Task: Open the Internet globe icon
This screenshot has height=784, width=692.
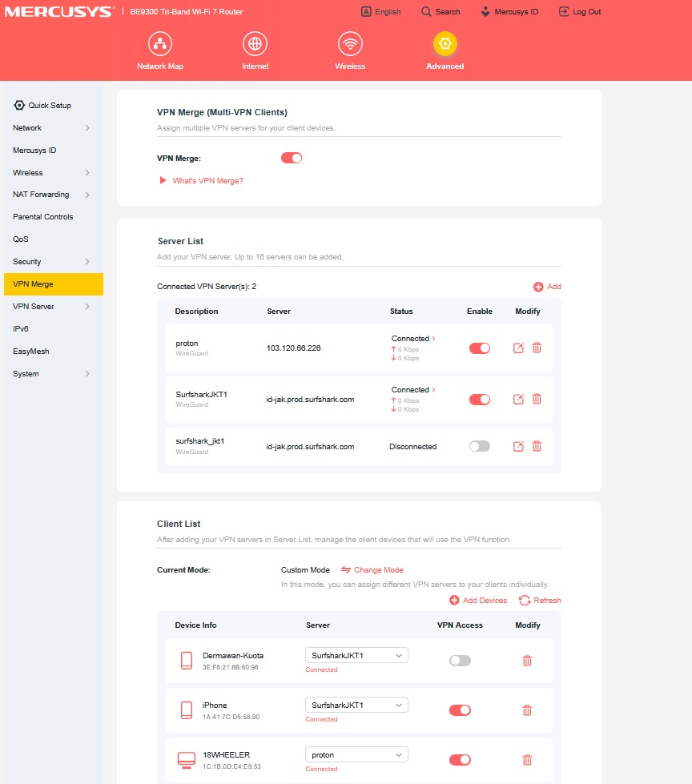Action: [x=255, y=44]
